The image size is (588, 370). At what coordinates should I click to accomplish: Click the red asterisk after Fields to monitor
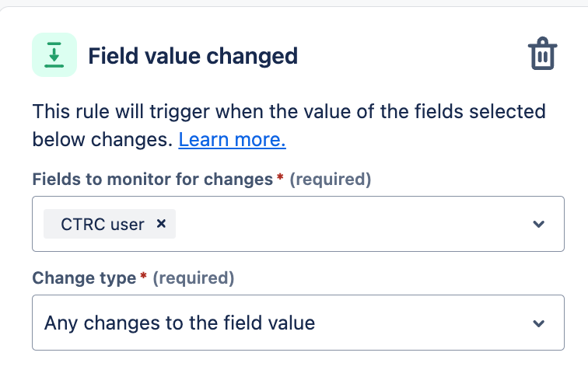coord(280,179)
